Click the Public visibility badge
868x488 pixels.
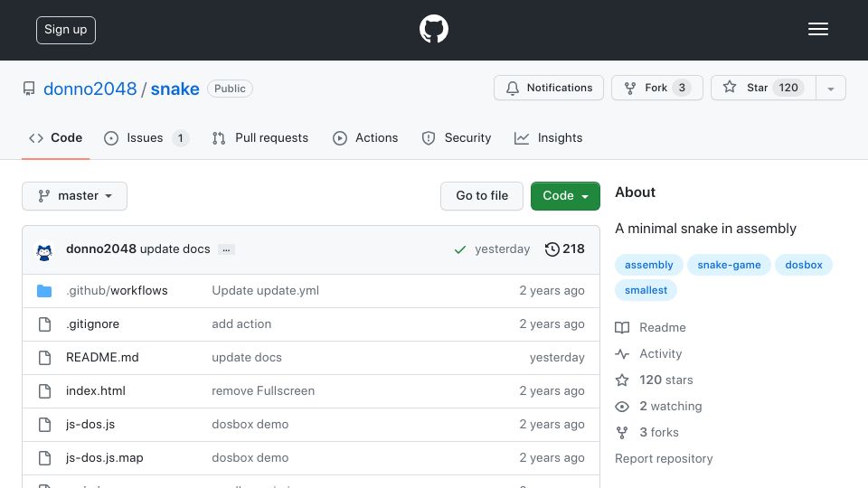(230, 89)
